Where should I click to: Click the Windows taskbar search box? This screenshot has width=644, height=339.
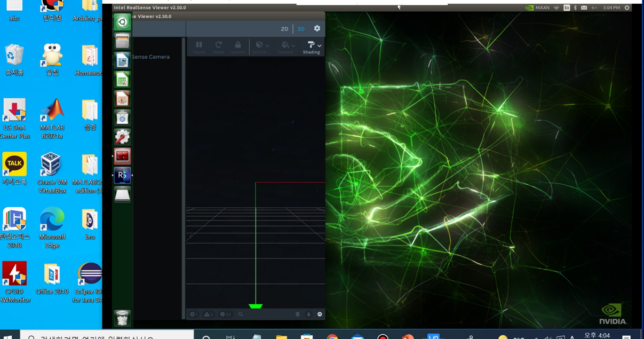pos(107,335)
